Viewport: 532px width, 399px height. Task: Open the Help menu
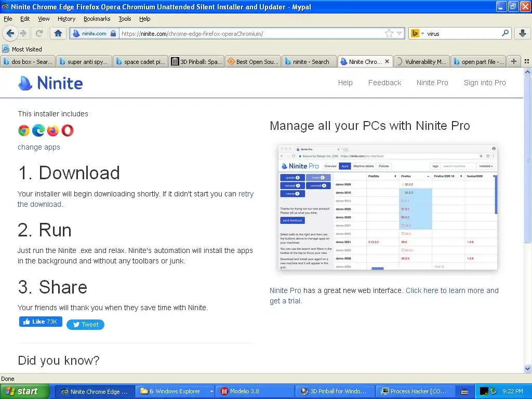[x=144, y=19]
